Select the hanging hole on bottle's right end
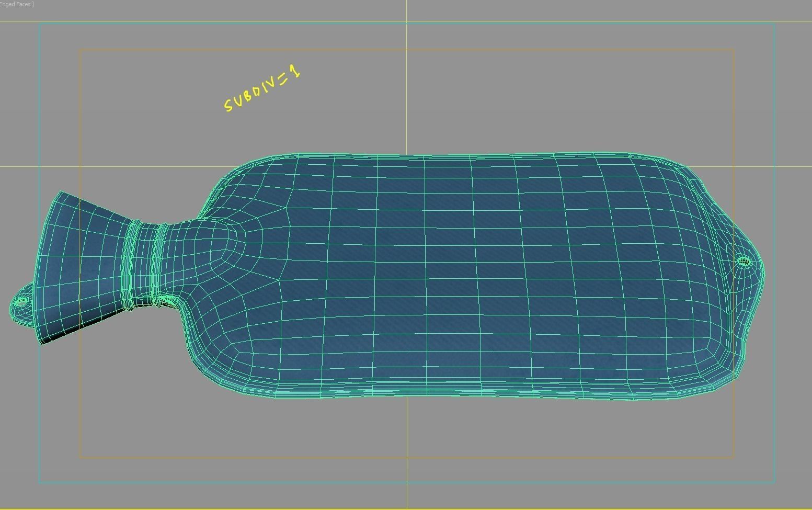The height and width of the screenshot is (510, 812). pyautogui.click(x=744, y=262)
